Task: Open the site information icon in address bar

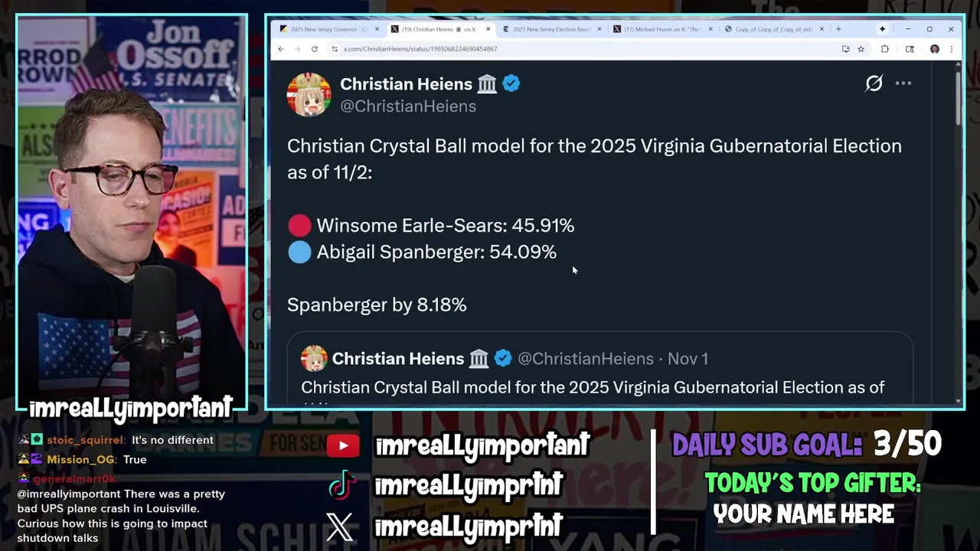Action: click(x=335, y=49)
